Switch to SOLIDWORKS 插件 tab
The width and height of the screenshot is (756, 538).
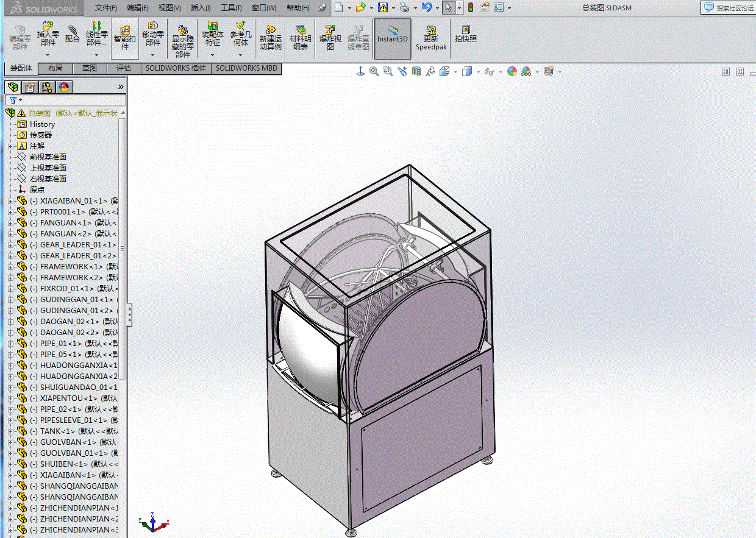pyautogui.click(x=176, y=68)
